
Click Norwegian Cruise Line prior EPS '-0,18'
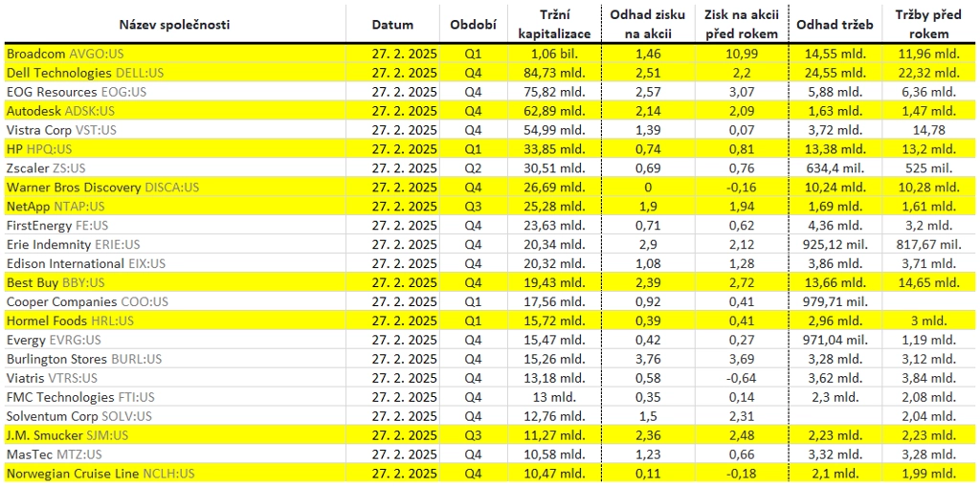(742, 474)
